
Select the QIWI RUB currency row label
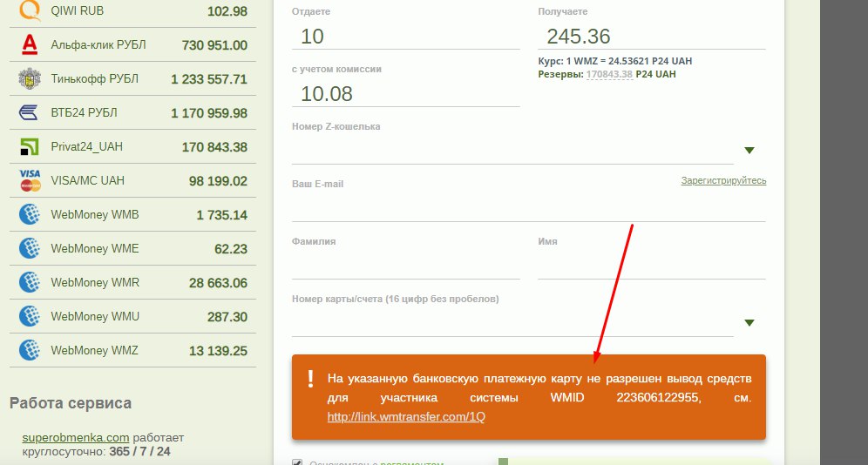(77, 10)
